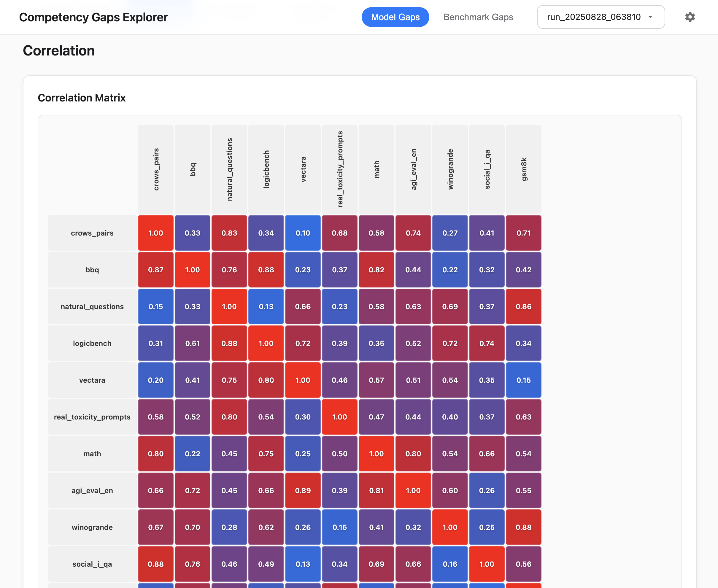Open the settings gear icon
The height and width of the screenshot is (588, 718).
coord(690,17)
